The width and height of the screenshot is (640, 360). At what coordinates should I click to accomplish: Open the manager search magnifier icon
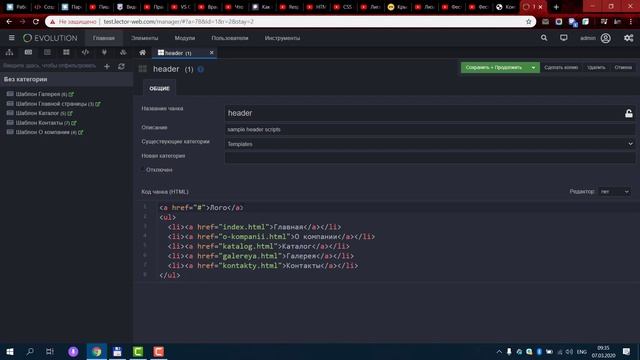544,38
